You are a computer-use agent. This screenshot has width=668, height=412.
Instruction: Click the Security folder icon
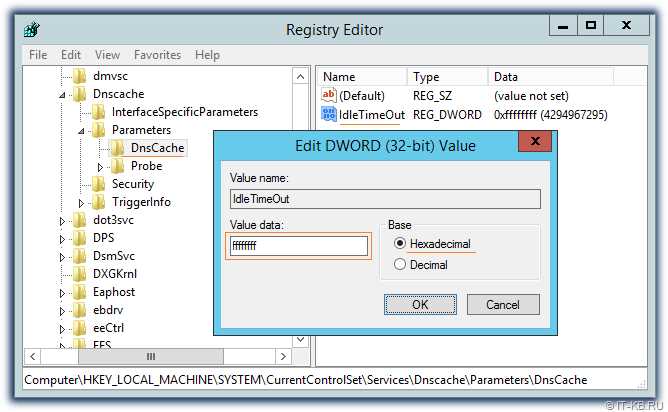98,184
